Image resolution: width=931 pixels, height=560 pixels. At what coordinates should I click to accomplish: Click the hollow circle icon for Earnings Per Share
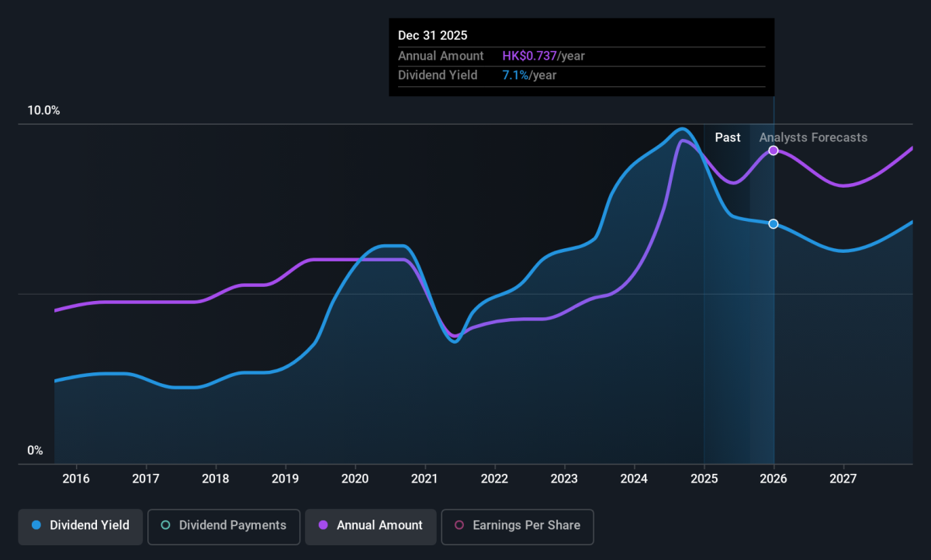coord(459,525)
